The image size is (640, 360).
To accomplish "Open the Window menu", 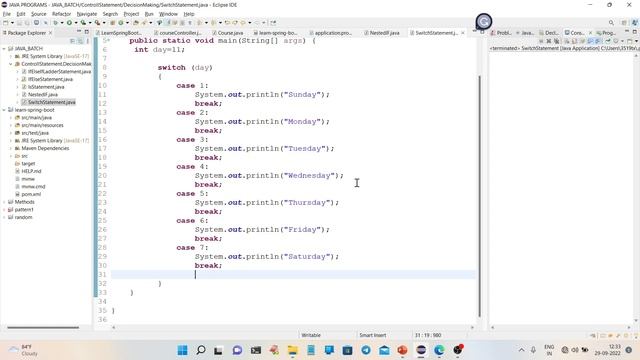I will pyautogui.click(x=168, y=14).
